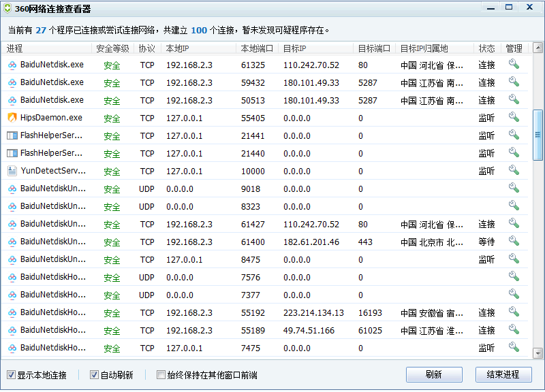Uncheck the 自动刷新 checkbox
Screen dimensions: 545x392
coord(95,375)
